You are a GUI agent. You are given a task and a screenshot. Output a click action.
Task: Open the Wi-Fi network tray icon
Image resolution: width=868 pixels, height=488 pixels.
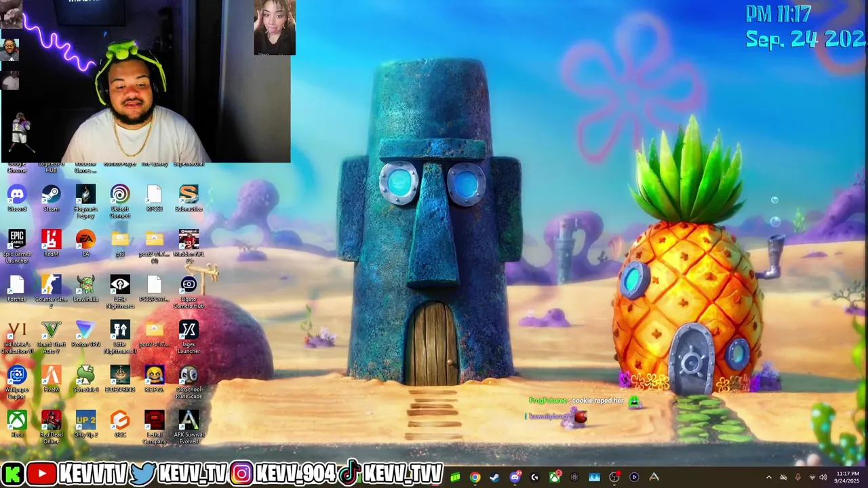[812, 477]
